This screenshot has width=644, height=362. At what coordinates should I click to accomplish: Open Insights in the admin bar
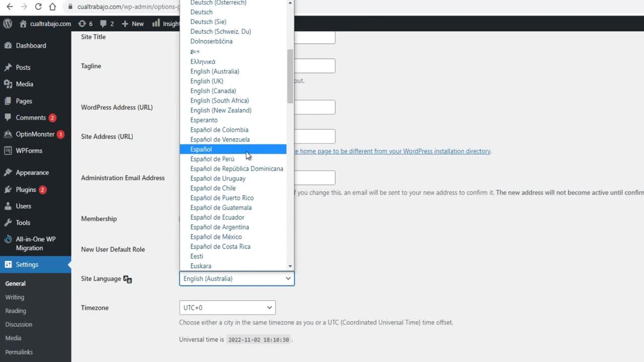pyautogui.click(x=166, y=24)
